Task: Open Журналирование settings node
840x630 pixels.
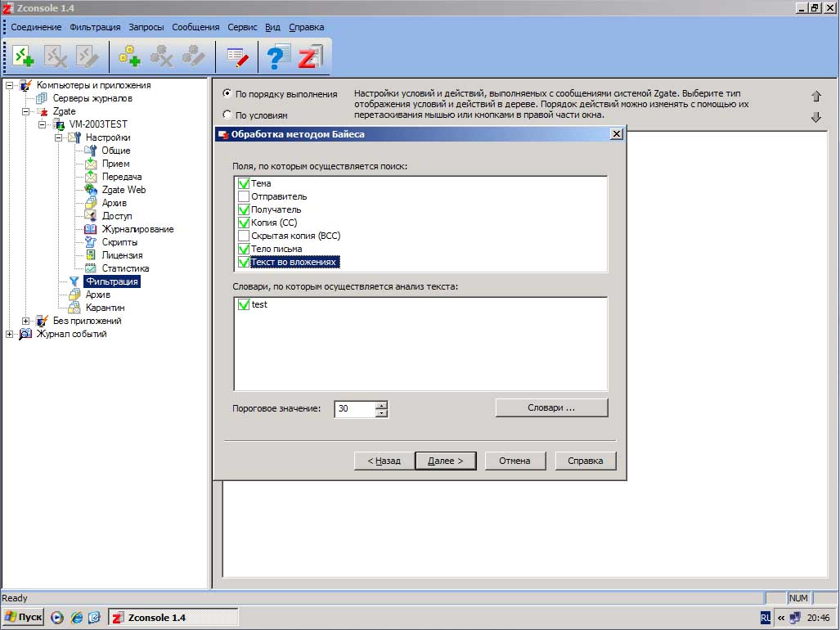Action: (137, 229)
